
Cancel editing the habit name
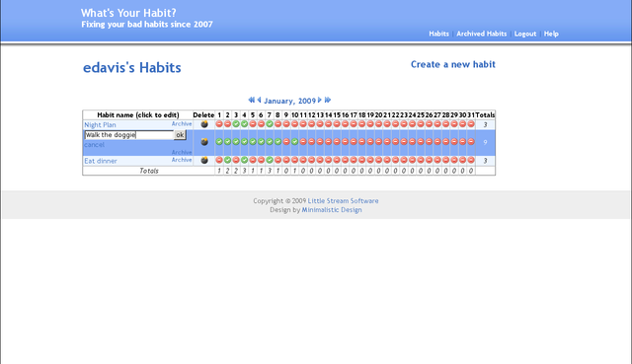pyautogui.click(x=95, y=145)
